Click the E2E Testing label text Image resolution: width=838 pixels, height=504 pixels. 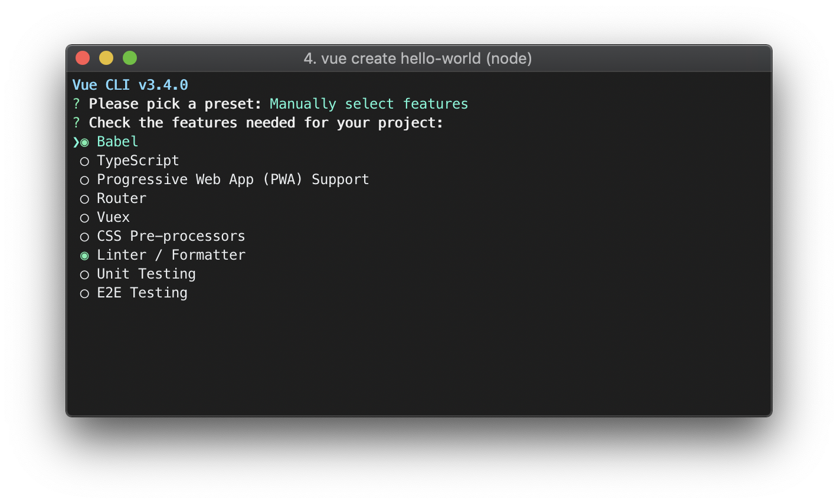point(142,293)
